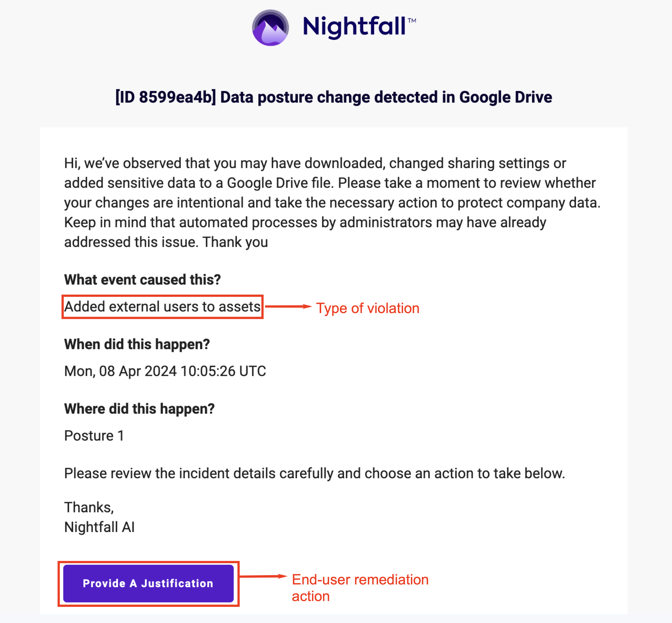The width and height of the screenshot is (672, 623).
Task: Click the 'Please review the incident details' sentence
Action: click(314, 473)
